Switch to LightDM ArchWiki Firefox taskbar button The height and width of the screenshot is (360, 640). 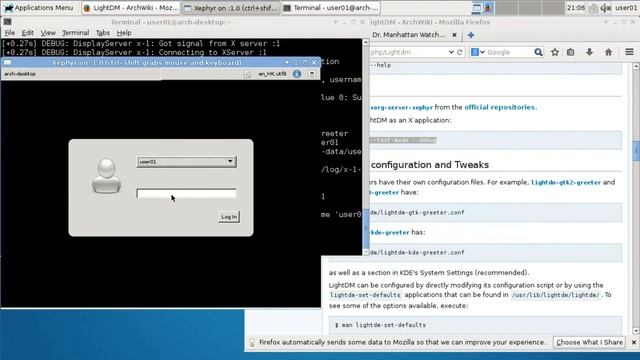tap(131, 7)
